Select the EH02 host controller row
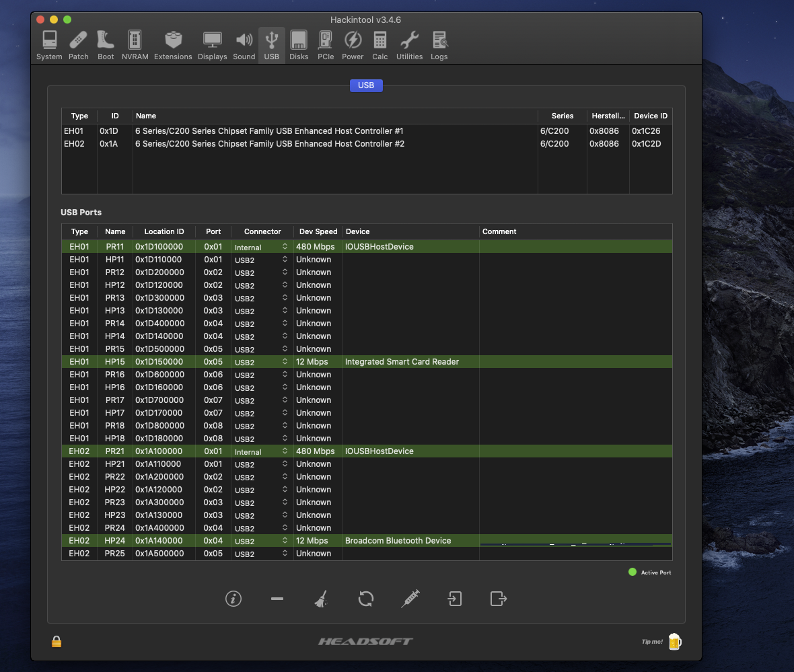 pos(269,144)
